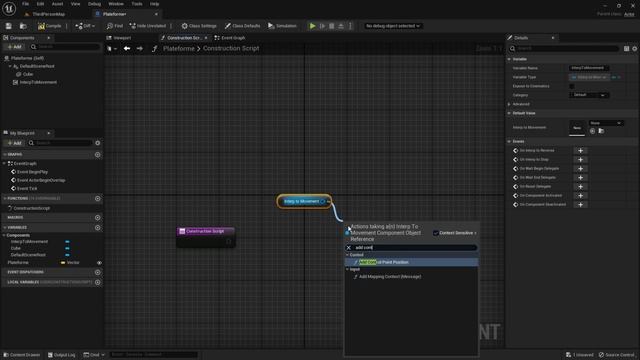Collapse the EventGraph tree node
Screen dimensions: 640x360
coord(4,163)
